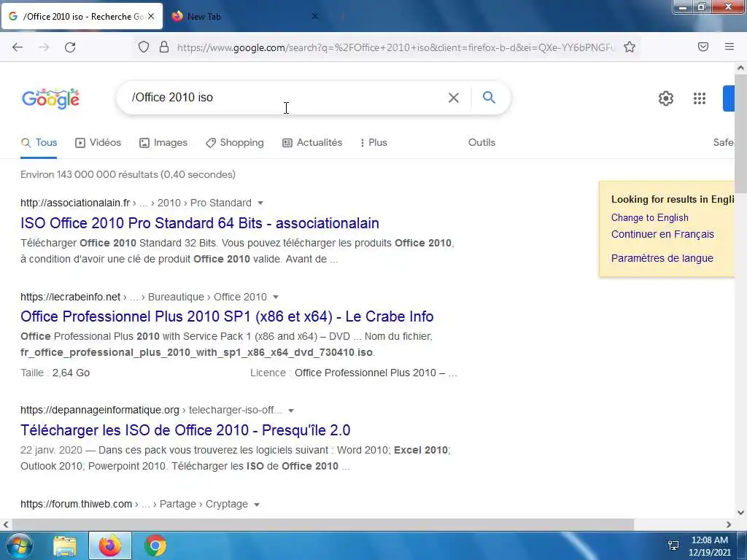Reload the page with the refresh icon

[70, 47]
